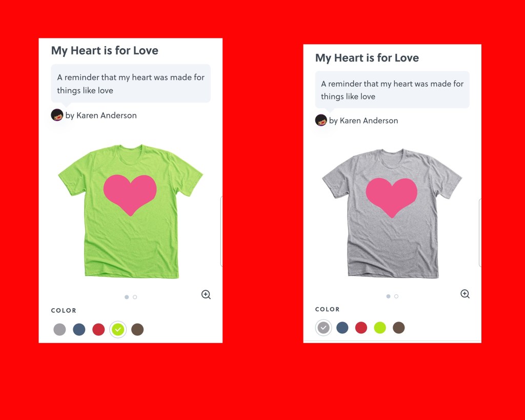This screenshot has height=420, width=525.
Task: Select navy blue swatch in left card
Action: point(79,330)
